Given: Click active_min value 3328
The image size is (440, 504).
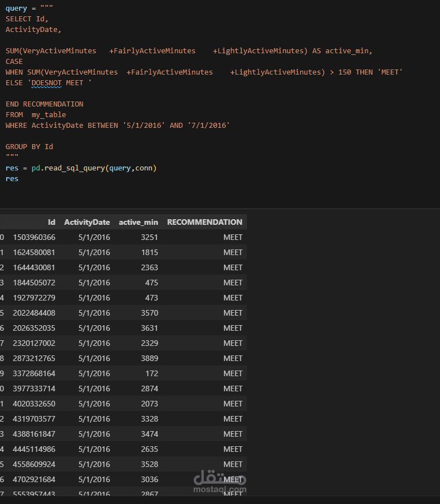Looking at the screenshot, I should [149, 419].
